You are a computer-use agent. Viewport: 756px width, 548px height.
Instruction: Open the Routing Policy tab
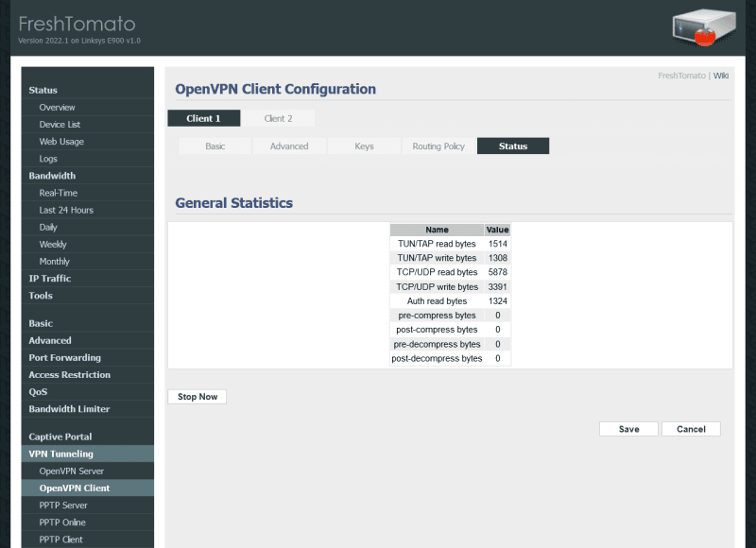tap(438, 146)
